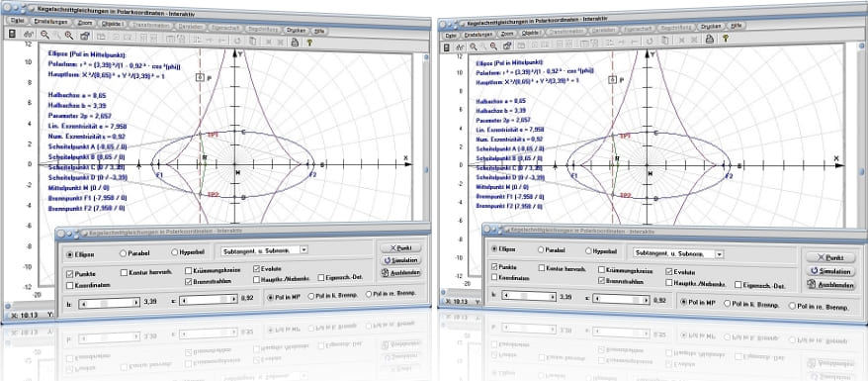Select Pol in re. Brennp. in right panel
This screenshot has height=381, width=868.
792,306
